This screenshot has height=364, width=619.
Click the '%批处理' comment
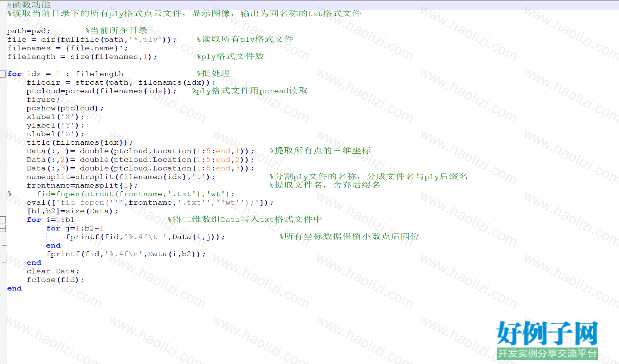(213, 73)
